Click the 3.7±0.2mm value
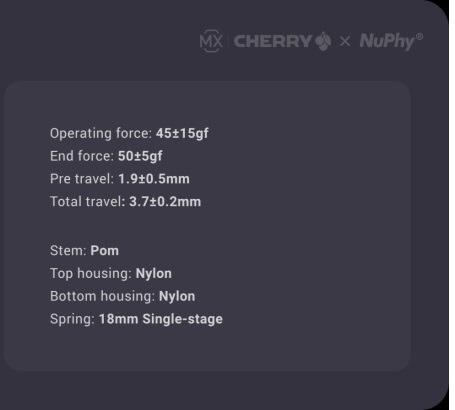Image resolution: width=455 pixels, height=410 pixels. click(165, 201)
